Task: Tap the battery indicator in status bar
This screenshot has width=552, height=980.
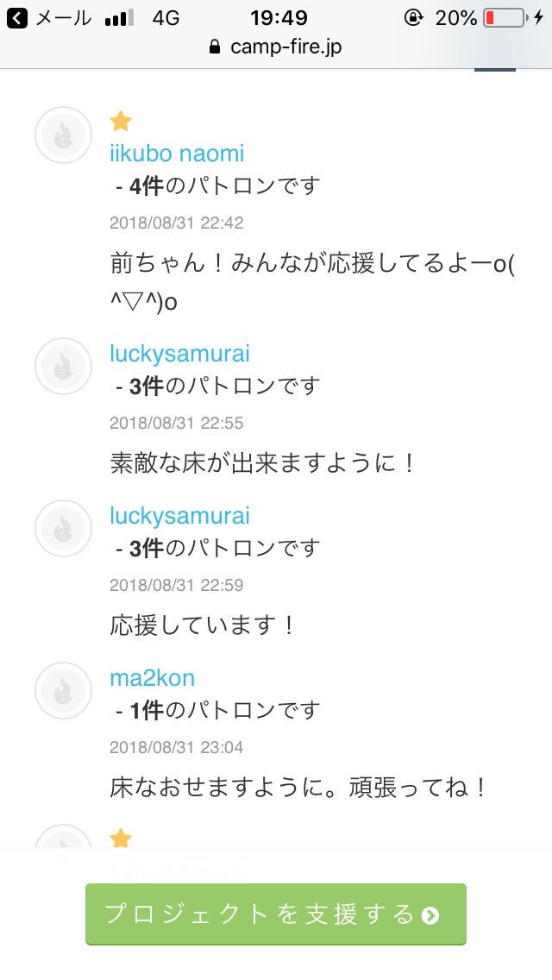Action: pyautogui.click(x=505, y=18)
